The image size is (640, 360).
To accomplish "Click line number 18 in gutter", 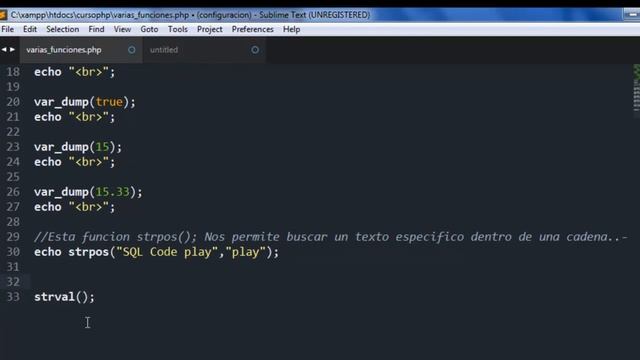I will click(13, 72).
